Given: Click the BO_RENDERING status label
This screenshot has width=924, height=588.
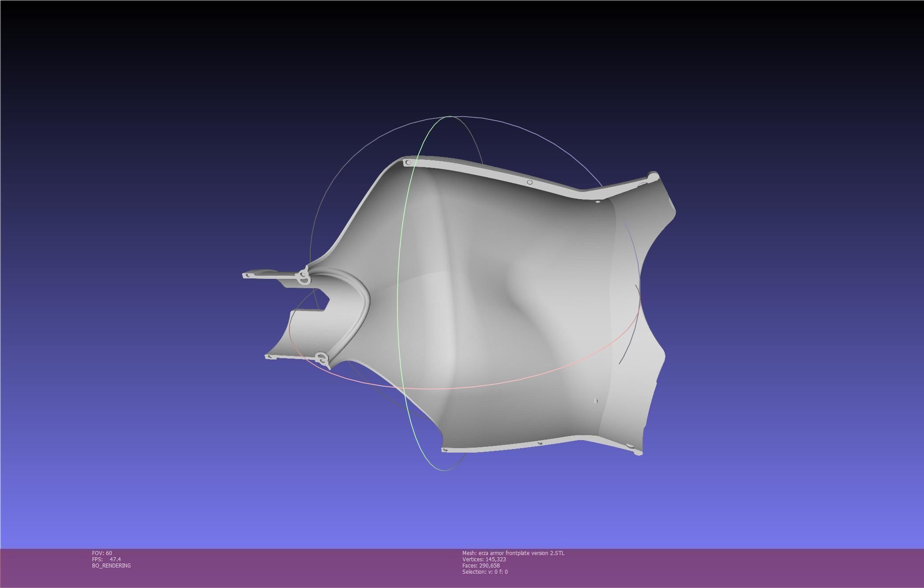Looking at the screenshot, I should [x=111, y=565].
